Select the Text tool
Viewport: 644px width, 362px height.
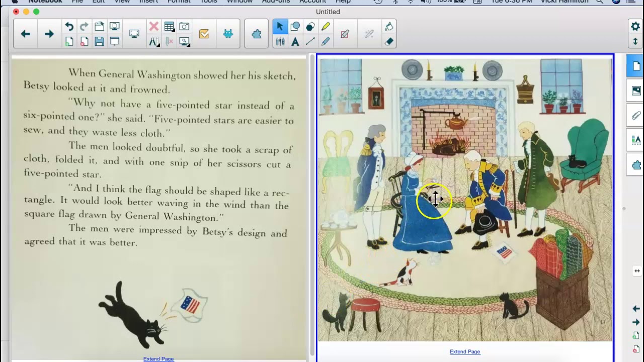(x=295, y=41)
